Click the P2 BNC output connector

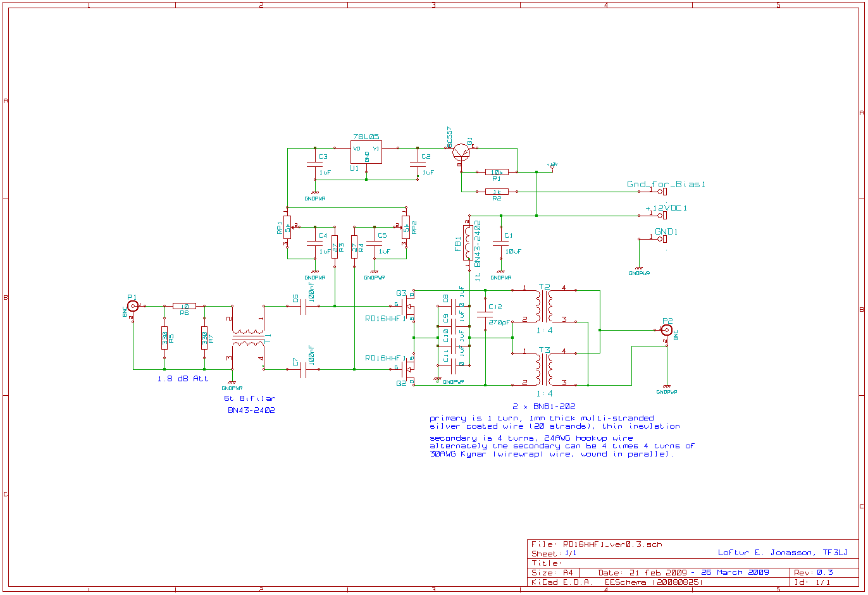(x=666, y=330)
